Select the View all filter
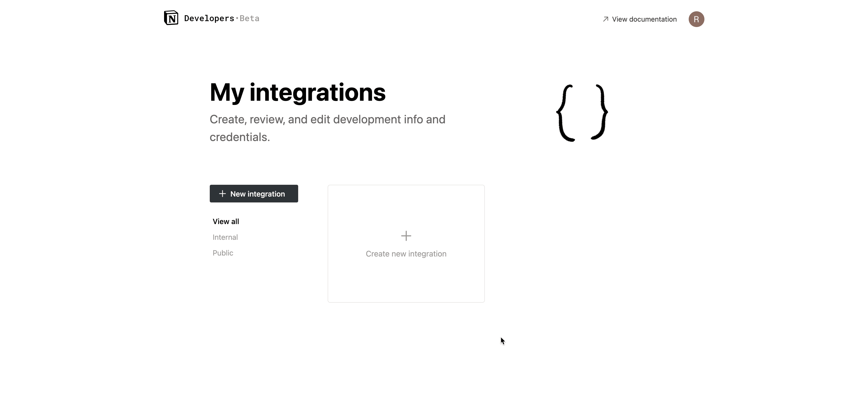 pyautogui.click(x=226, y=221)
